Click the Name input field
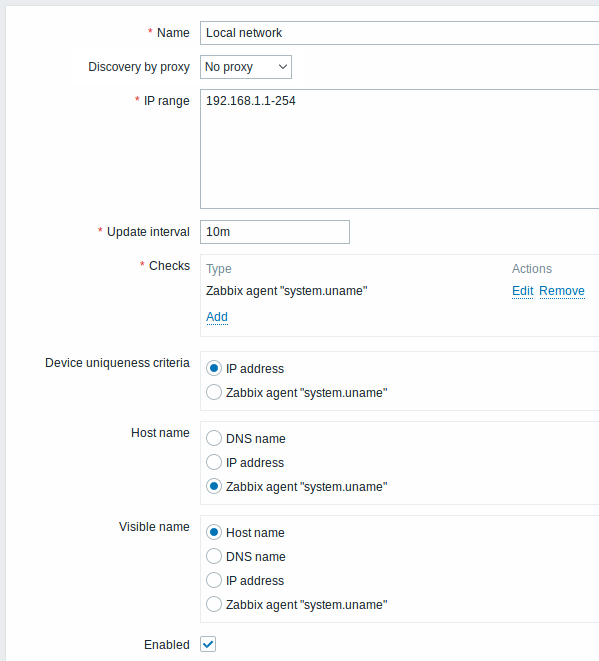599x661 pixels. pyautogui.click(x=400, y=33)
